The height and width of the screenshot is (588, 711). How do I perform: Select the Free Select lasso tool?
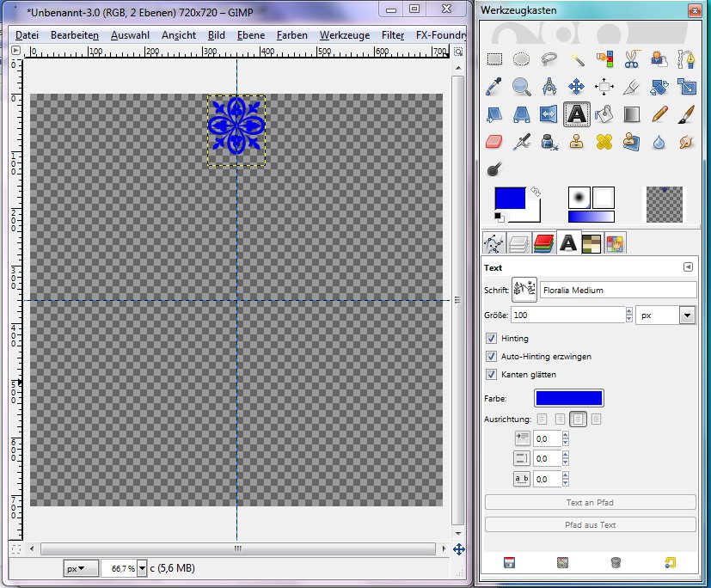coord(549,59)
